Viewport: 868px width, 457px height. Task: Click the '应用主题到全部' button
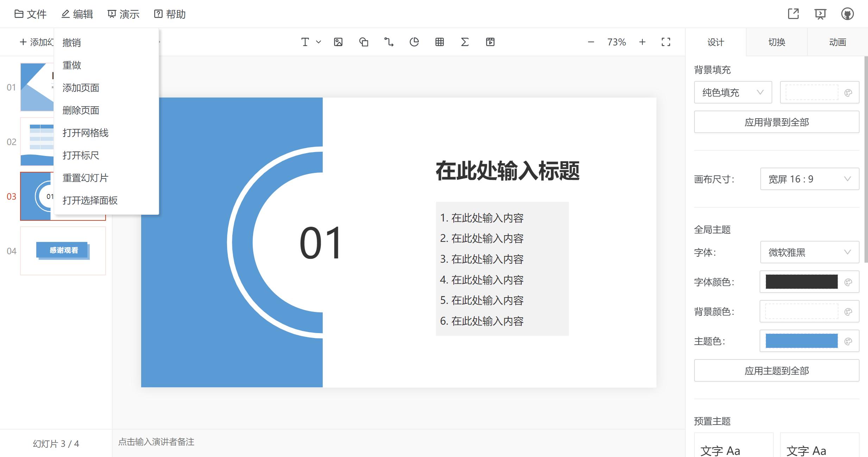tap(776, 370)
